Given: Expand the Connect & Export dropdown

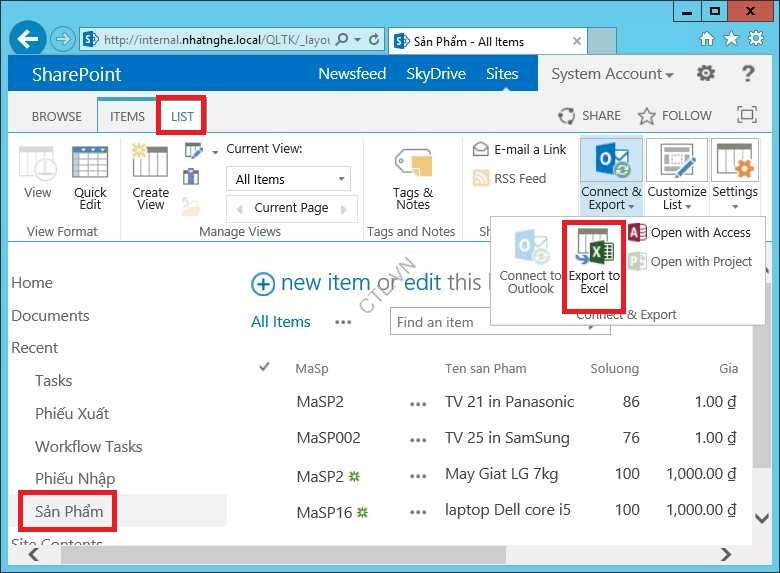Looking at the screenshot, I should pos(611,175).
